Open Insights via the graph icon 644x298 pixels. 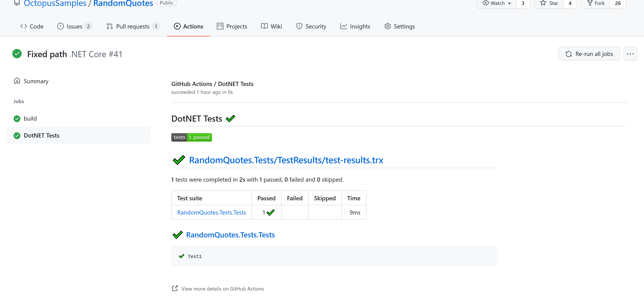tap(344, 26)
